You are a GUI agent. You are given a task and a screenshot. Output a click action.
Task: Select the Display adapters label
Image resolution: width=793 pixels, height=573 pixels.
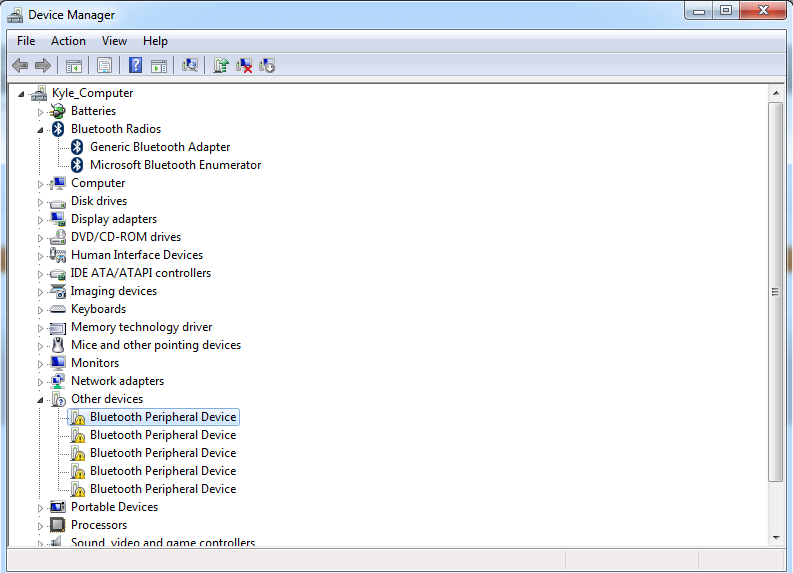(x=114, y=219)
